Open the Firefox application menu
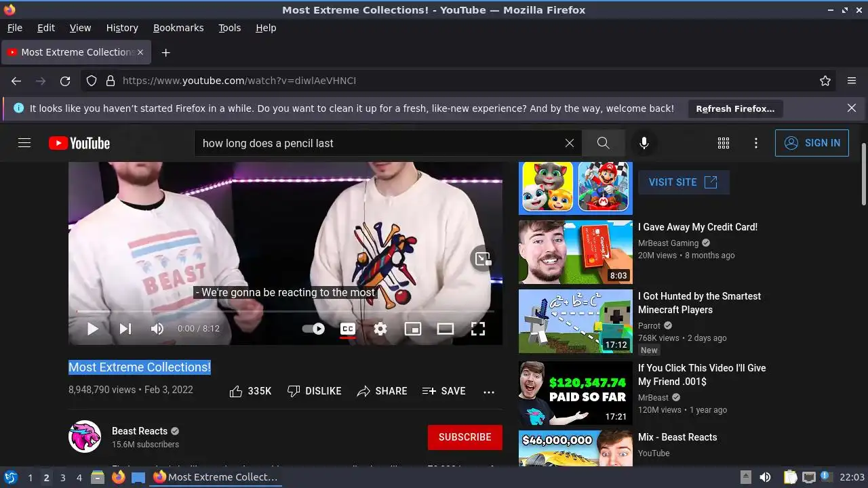The width and height of the screenshot is (868, 488). (852, 81)
